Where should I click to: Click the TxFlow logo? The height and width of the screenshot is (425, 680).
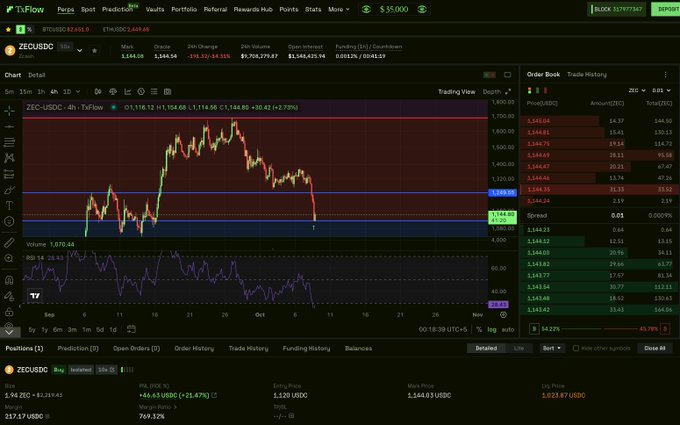point(25,9)
